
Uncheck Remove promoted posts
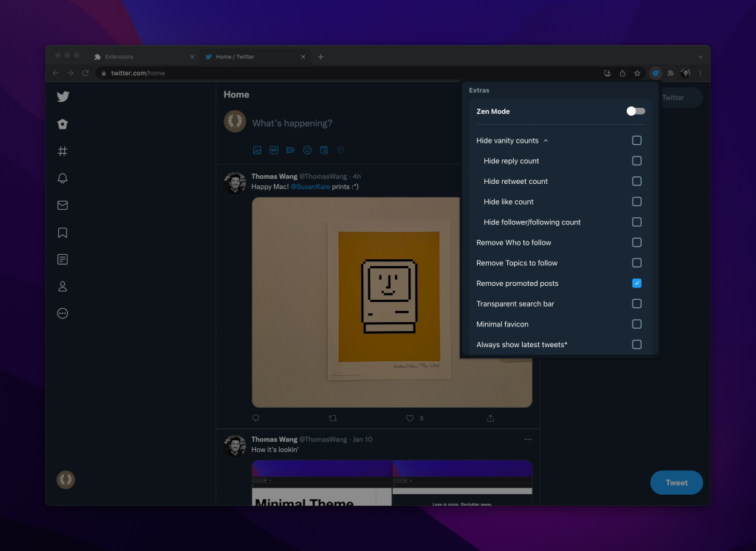click(637, 283)
